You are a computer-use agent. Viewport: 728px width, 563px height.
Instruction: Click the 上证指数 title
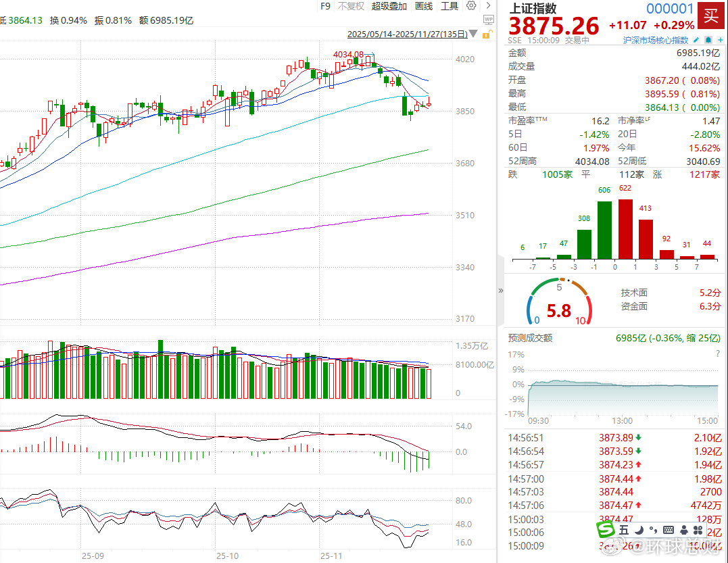(x=533, y=8)
